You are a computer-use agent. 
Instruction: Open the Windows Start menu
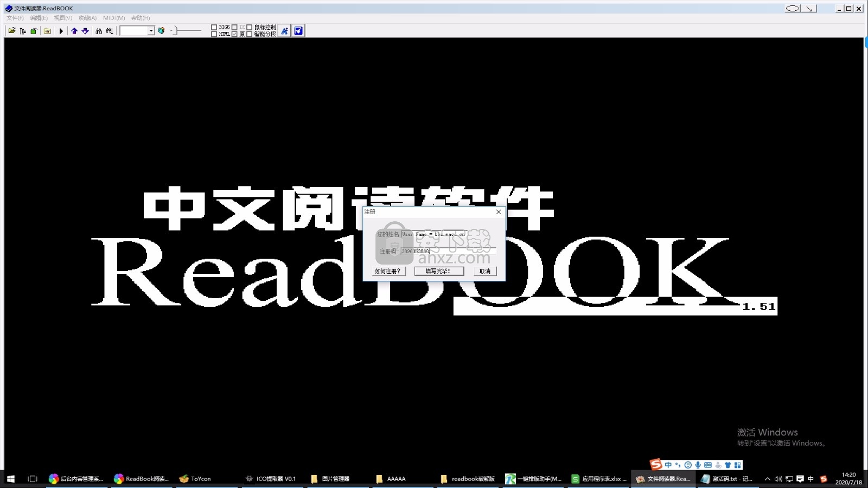point(11,479)
